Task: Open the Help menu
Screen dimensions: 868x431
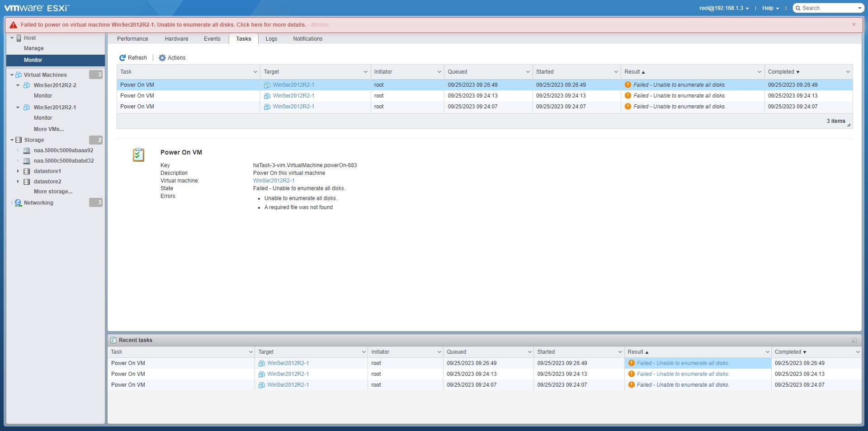Action: (770, 8)
